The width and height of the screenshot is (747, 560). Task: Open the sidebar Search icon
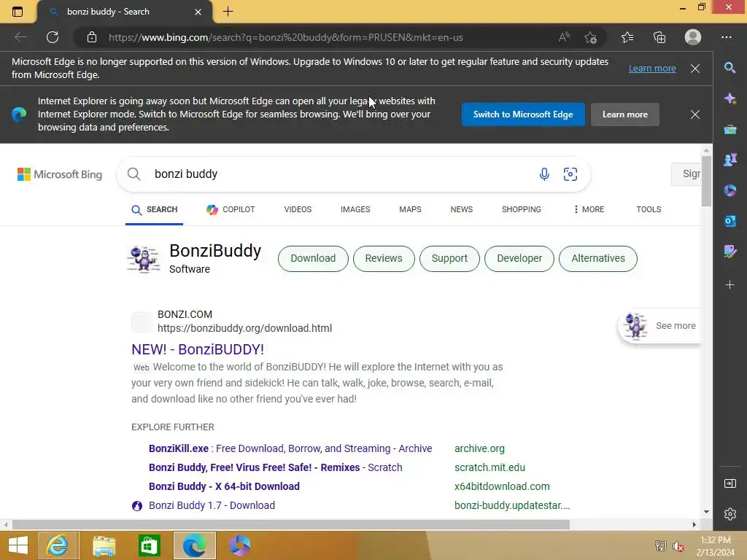[x=729, y=68]
